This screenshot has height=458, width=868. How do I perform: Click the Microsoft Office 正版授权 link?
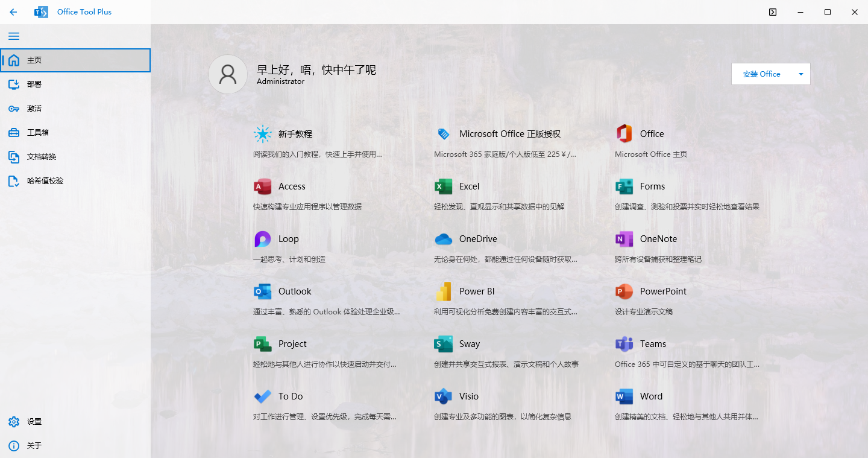pyautogui.click(x=509, y=134)
